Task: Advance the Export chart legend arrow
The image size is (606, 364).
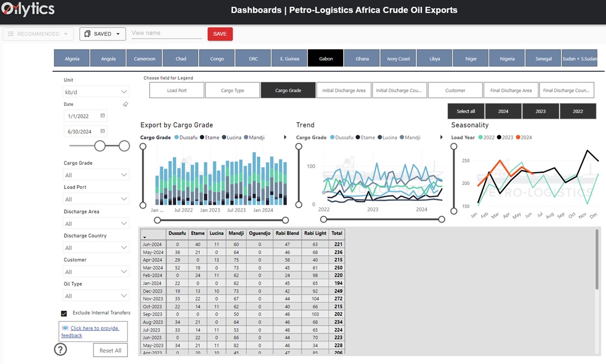Action: click(285, 137)
